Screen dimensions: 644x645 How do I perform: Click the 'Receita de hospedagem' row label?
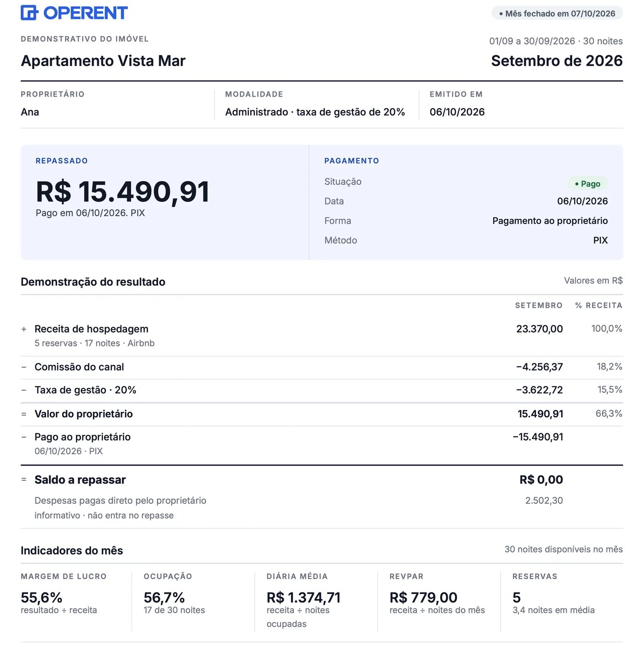(92, 329)
